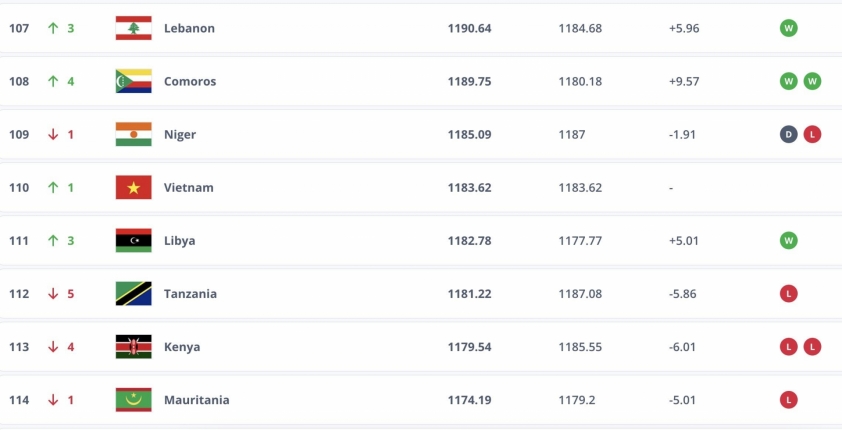Viewport: 842px width, 430px height.
Task: Click the Niger flag icon
Action: tap(133, 134)
